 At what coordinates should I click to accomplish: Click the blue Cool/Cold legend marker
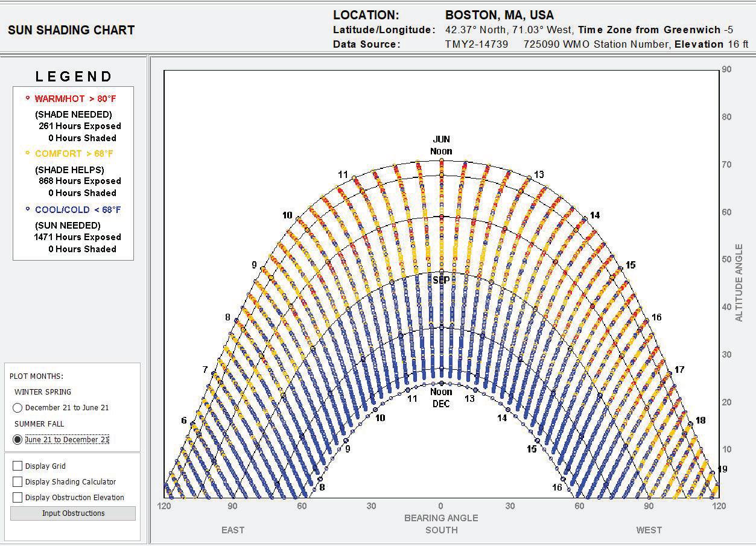[x=27, y=209]
